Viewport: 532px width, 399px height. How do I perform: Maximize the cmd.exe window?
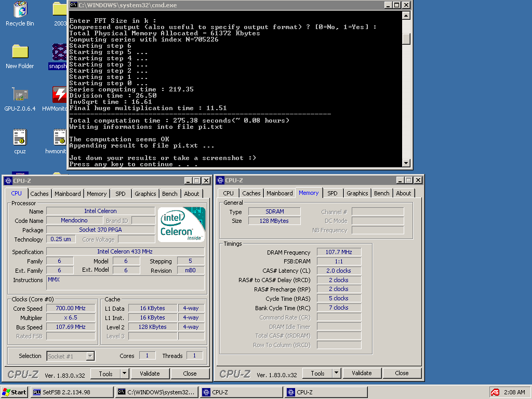pyautogui.click(x=396, y=5)
